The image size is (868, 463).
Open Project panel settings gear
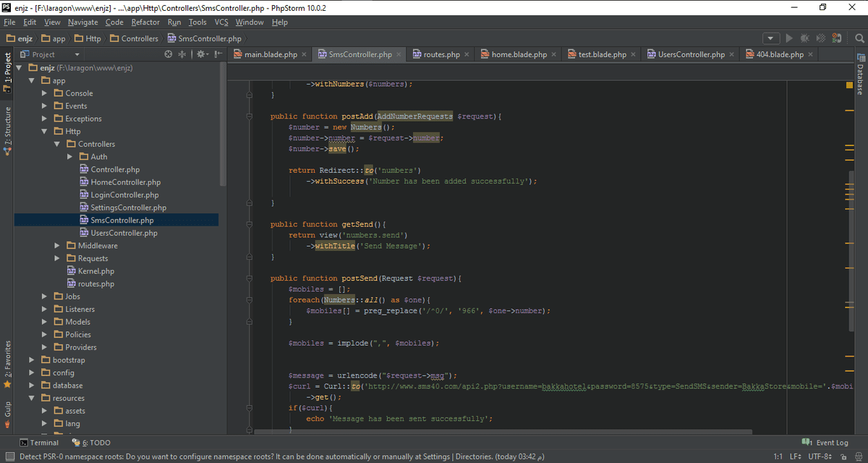tap(200, 54)
